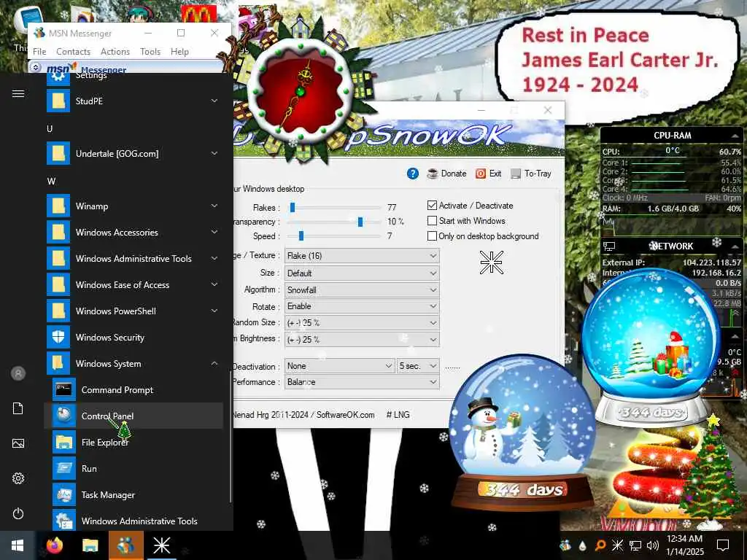Open the Random Size dropdown
Screen dimensions: 747x560
(x=362, y=323)
